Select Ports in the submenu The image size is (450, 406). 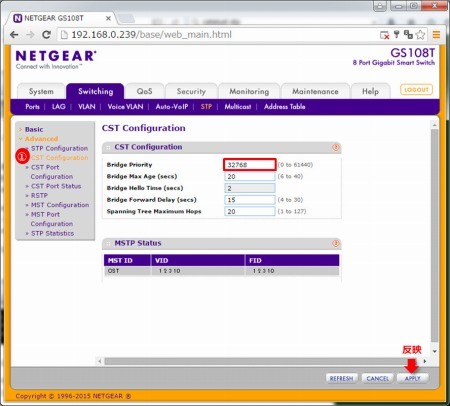point(32,107)
